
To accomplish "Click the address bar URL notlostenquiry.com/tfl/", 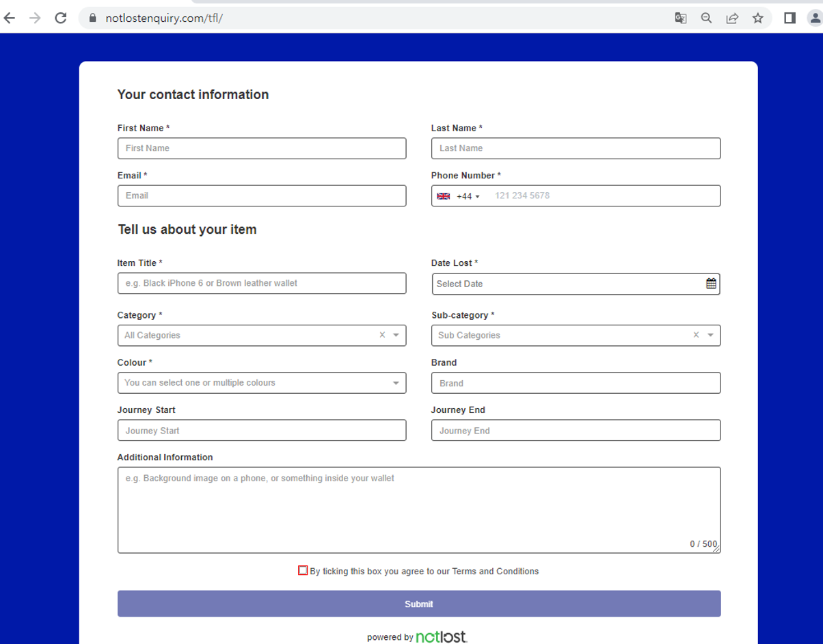I will click(164, 18).
